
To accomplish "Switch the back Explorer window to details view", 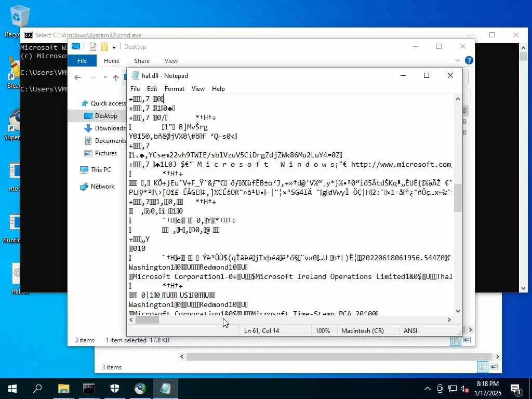I will click(483, 367).
